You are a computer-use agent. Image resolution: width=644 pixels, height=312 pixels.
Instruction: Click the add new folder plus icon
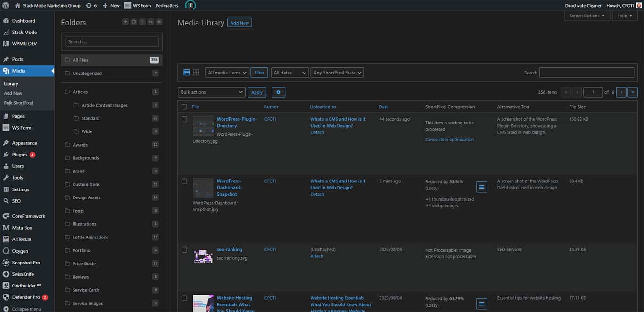point(125,21)
